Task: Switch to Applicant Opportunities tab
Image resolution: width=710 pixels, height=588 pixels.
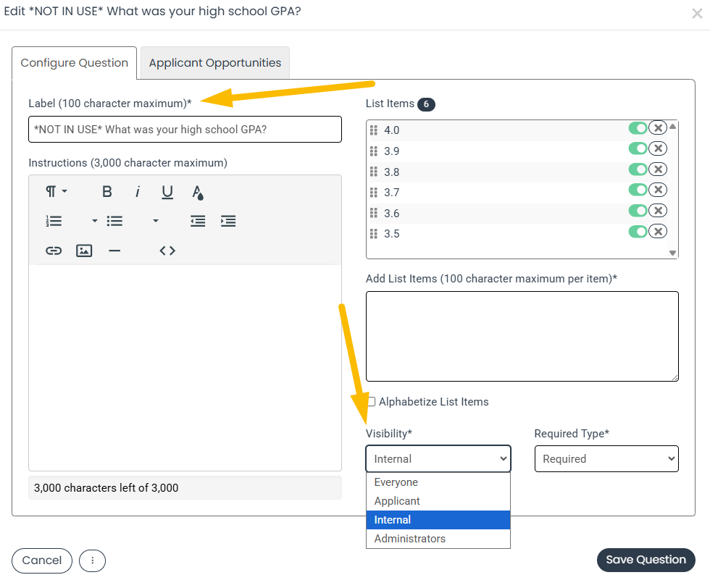Action: pyautogui.click(x=215, y=63)
